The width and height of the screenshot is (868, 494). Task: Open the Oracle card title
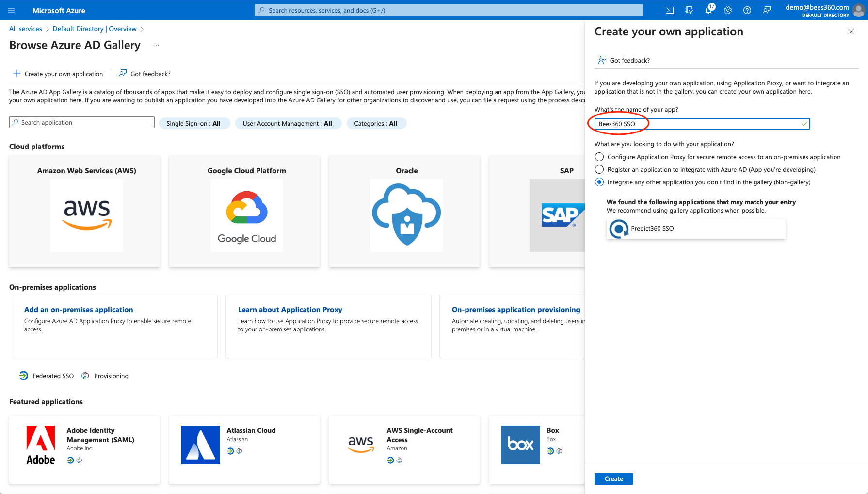[407, 171]
